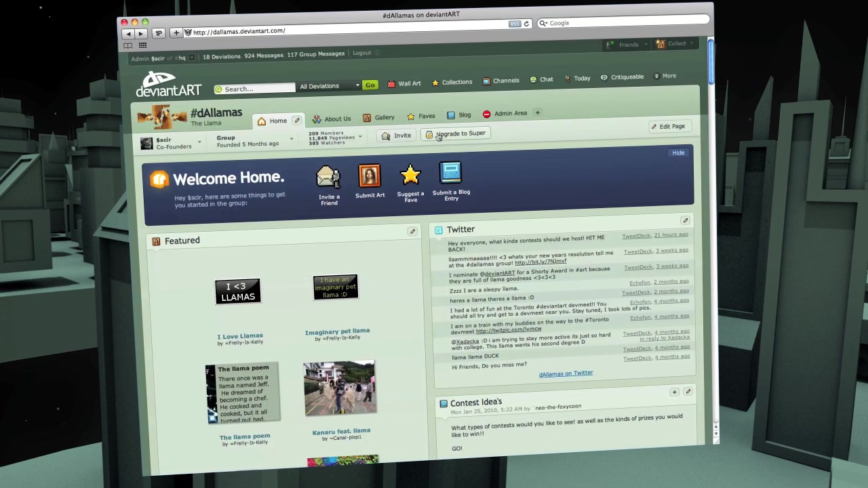The width and height of the screenshot is (868, 488).
Task: Click pencil icon on Contest Idea's box
Action: tap(688, 392)
